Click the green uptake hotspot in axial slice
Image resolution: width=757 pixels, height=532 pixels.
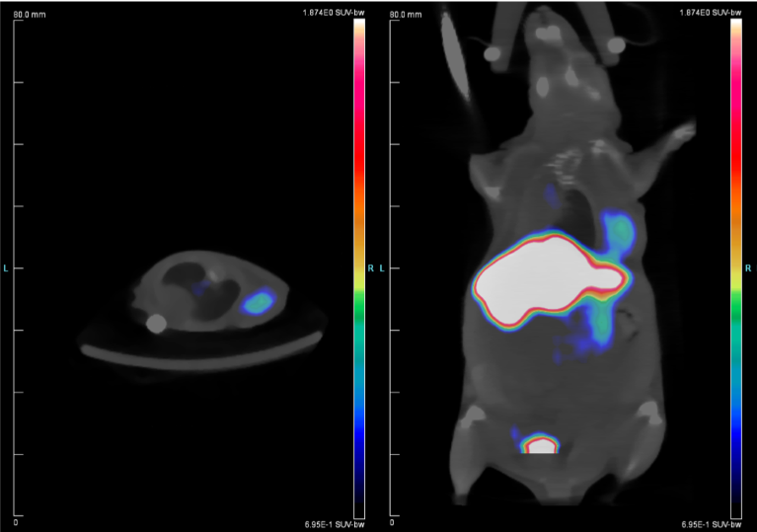click(x=259, y=300)
